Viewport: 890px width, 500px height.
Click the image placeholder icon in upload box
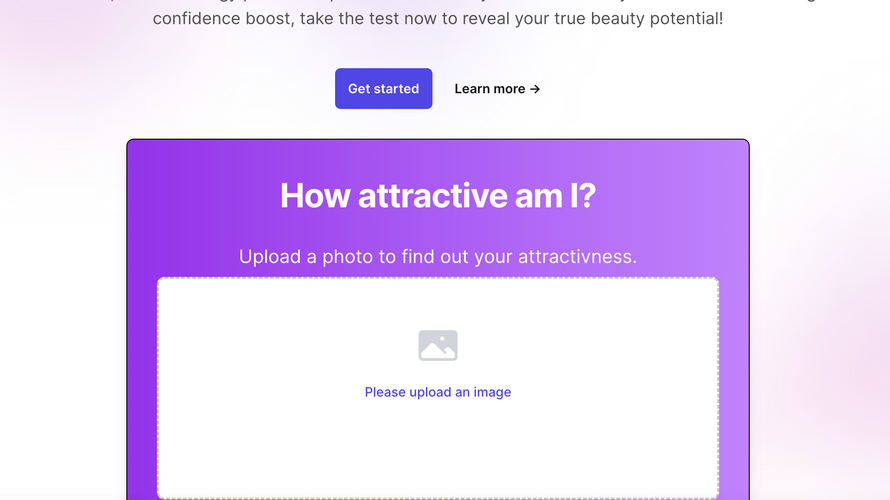click(438, 345)
